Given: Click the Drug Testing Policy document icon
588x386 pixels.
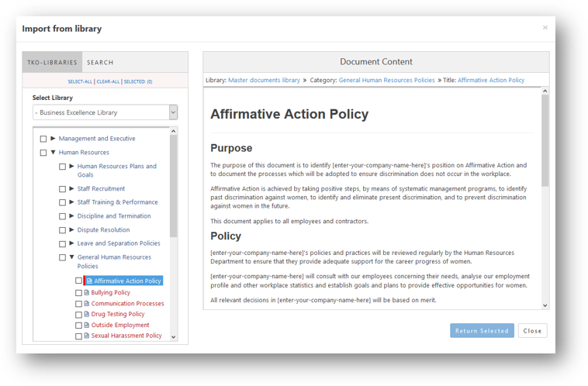Looking at the screenshot, I should [x=87, y=314].
